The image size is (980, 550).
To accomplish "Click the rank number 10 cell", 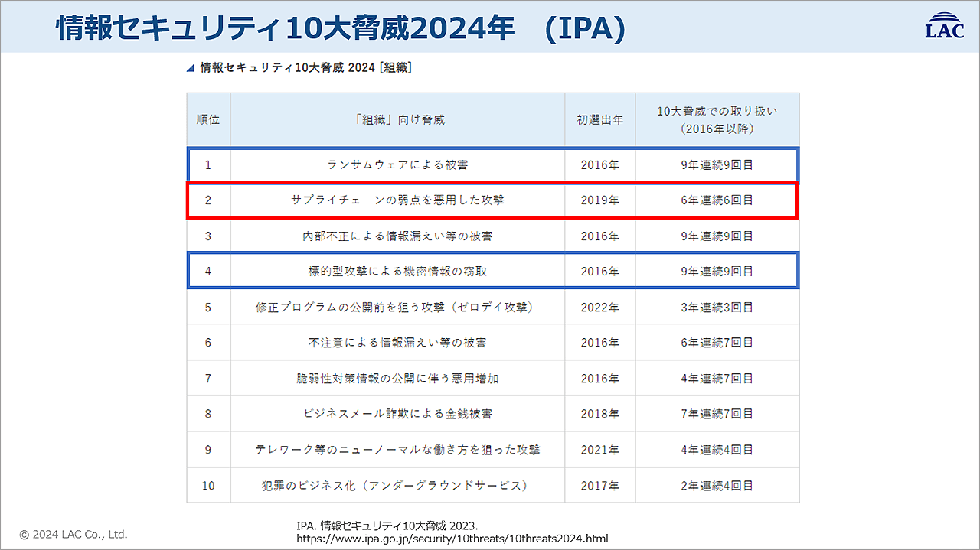I will [208, 486].
